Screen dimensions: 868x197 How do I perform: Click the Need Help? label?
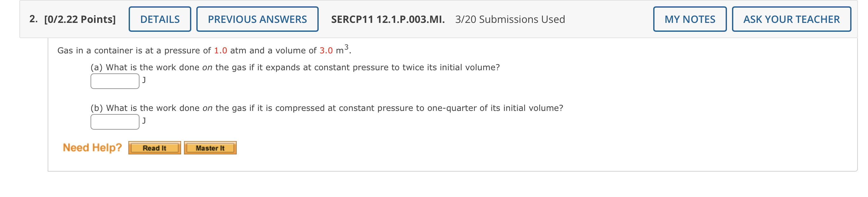92,147
